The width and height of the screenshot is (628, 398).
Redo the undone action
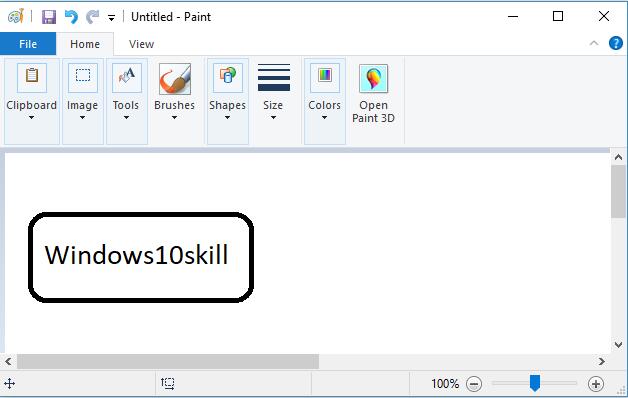93,17
